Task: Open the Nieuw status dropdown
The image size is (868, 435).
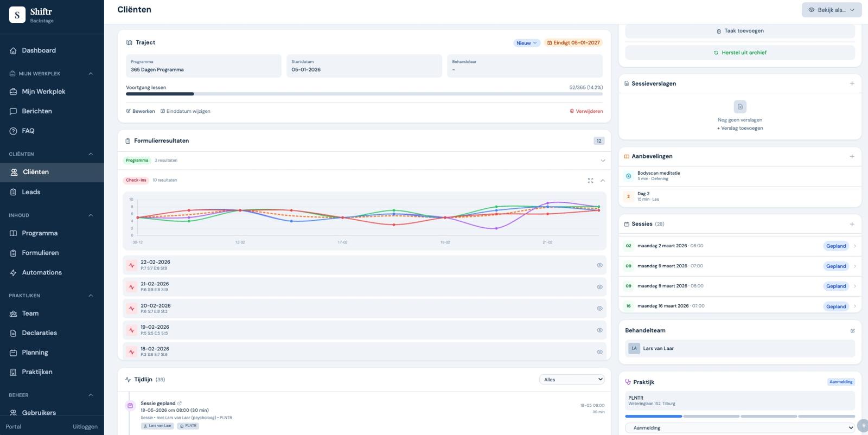Action: pyautogui.click(x=526, y=43)
